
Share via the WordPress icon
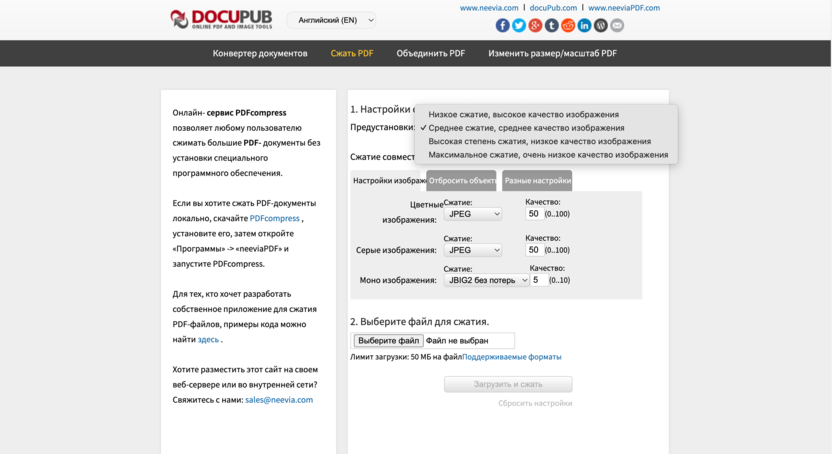click(x=601, y=25)
